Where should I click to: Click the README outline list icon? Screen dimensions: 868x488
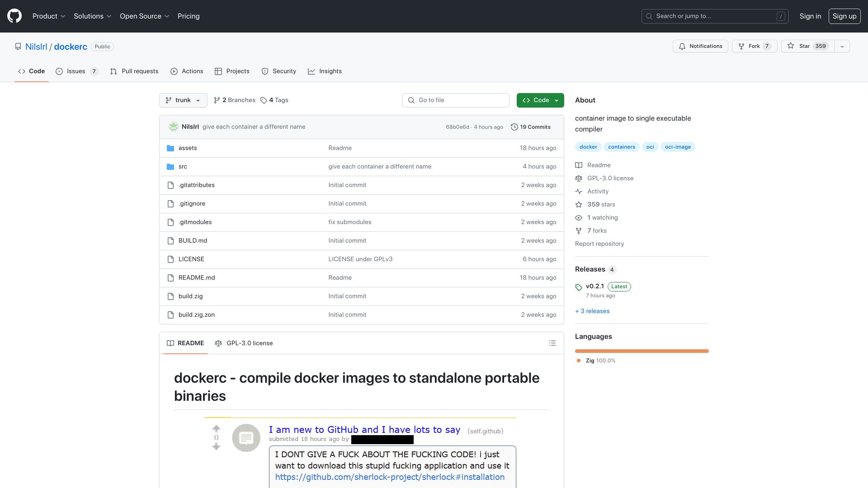[x=552, y=343]
